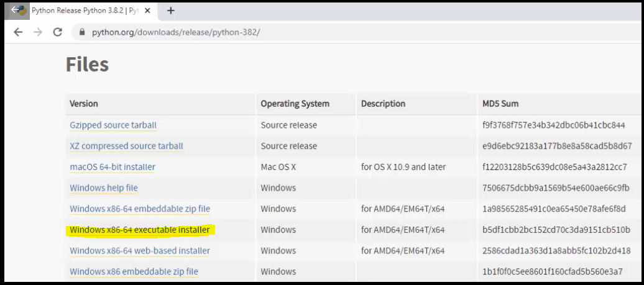The height and width of the screenshot is (285, 644).
Task: Download Windows x86-64 executable installer
Action: [140, 230]
